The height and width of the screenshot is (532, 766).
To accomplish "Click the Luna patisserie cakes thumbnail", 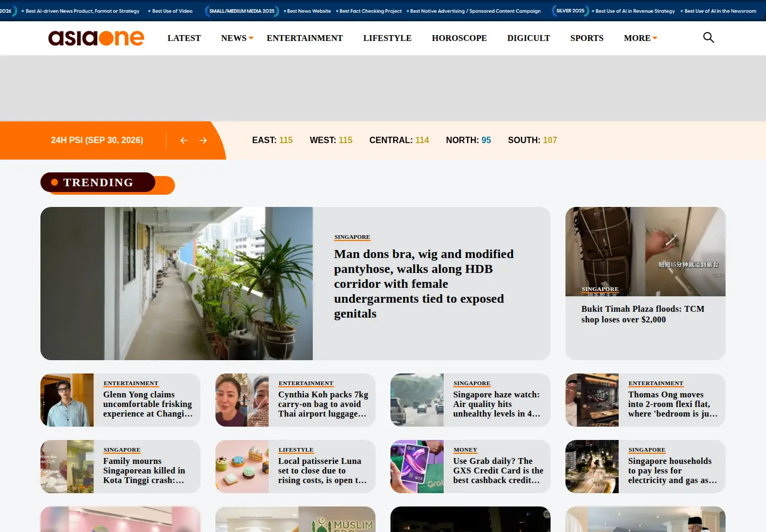I will [242, 467].
